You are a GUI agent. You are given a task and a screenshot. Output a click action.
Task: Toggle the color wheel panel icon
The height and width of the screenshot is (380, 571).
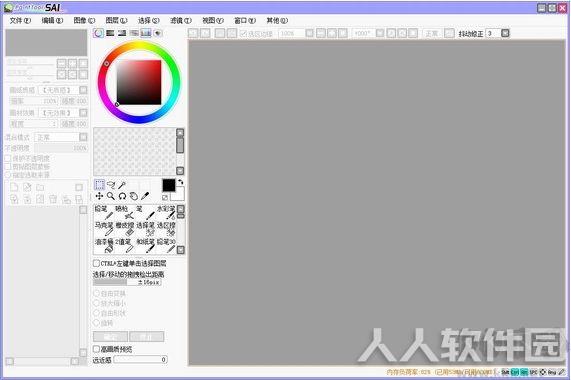click(x=98, y=33)
